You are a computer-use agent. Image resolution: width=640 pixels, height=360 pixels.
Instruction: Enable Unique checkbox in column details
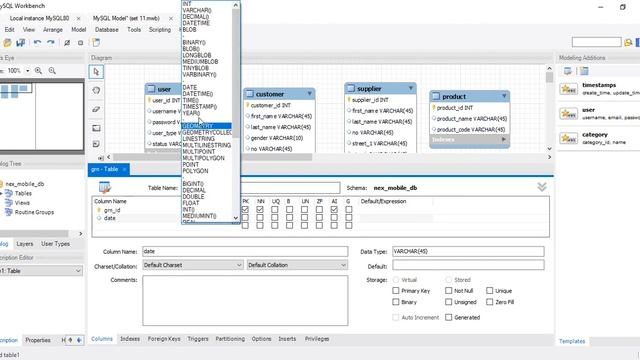489,291
